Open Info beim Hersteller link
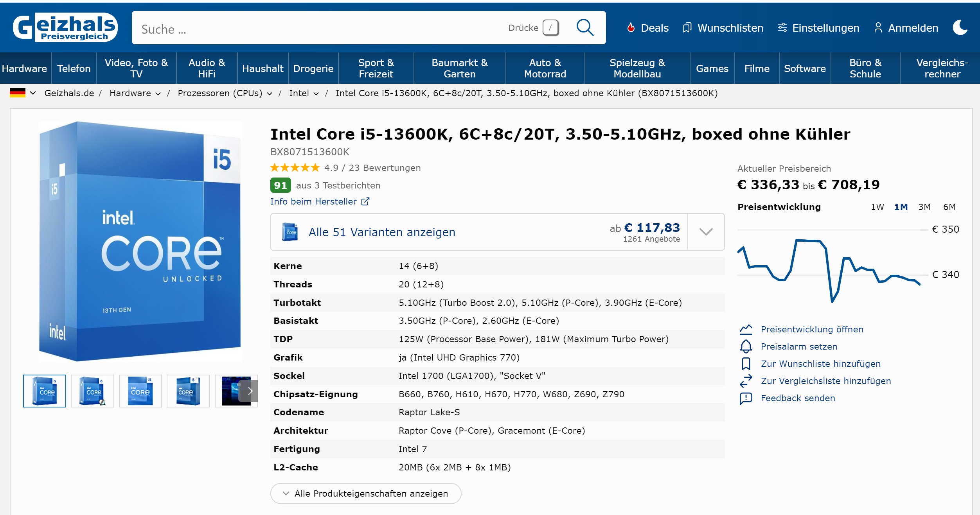Image resolution: width=980 pixels, height=515 pixels. [320, 201]
